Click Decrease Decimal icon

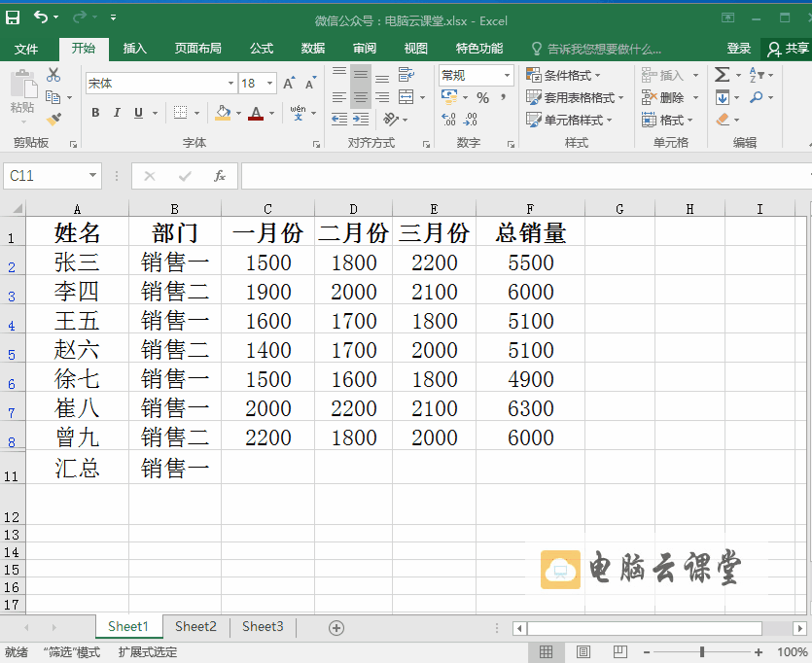point(471,120)
